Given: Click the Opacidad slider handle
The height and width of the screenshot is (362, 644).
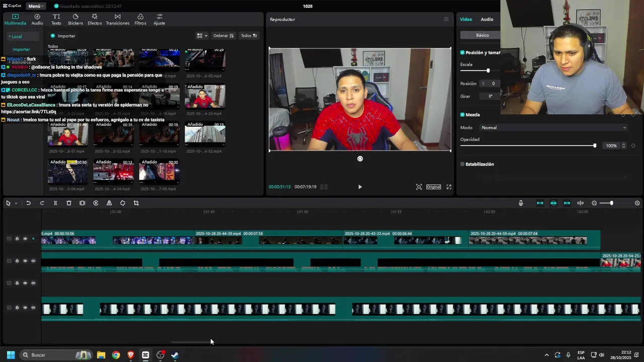Looking at the screenshot, I should pos(595,146).
